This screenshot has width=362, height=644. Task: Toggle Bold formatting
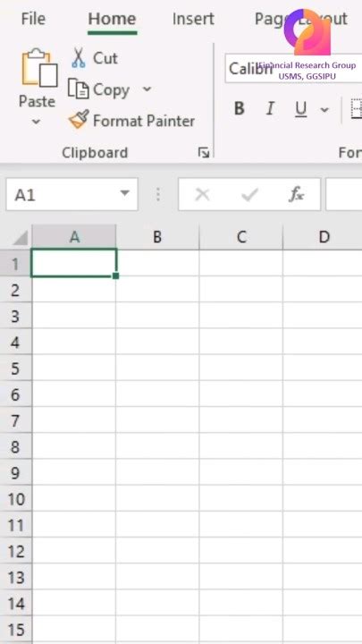point(240,109)
